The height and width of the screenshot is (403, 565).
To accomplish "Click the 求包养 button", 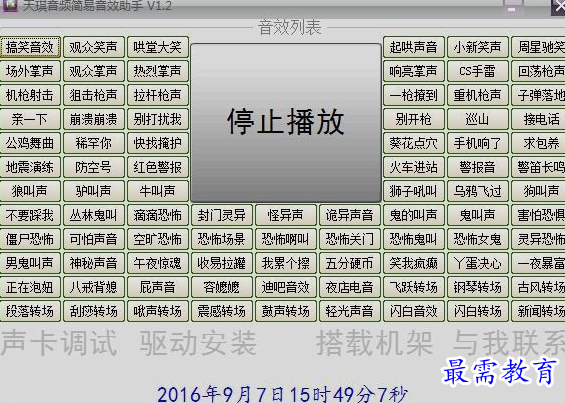I will pyautogui.click(x=538, y=143).
